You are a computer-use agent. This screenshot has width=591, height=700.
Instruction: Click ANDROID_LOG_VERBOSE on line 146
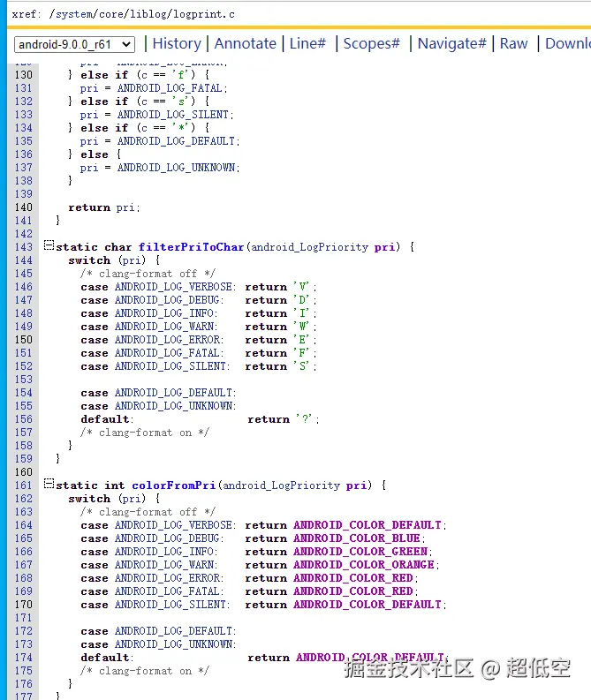[x=173, y=287]
